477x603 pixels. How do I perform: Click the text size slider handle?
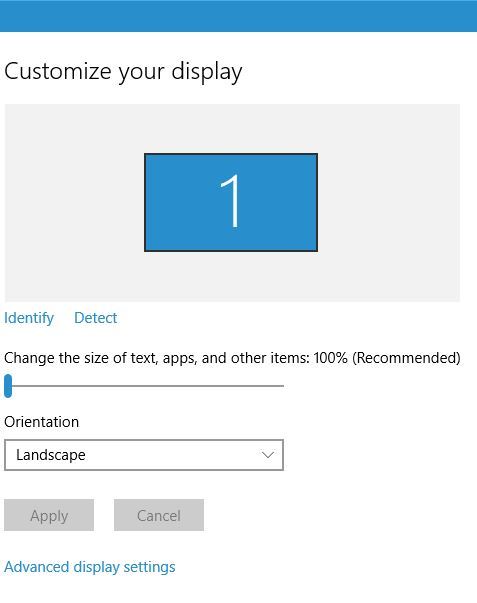click(8, 386)
